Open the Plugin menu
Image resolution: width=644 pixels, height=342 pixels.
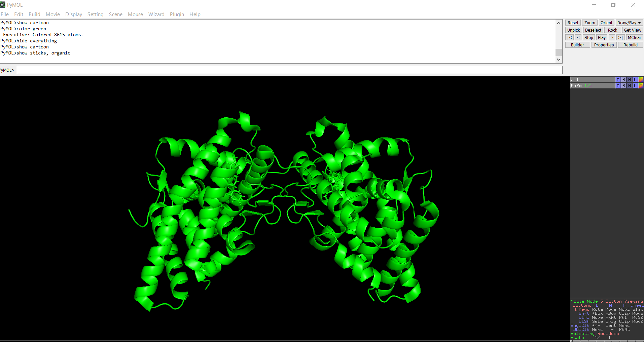coord(177,14)
